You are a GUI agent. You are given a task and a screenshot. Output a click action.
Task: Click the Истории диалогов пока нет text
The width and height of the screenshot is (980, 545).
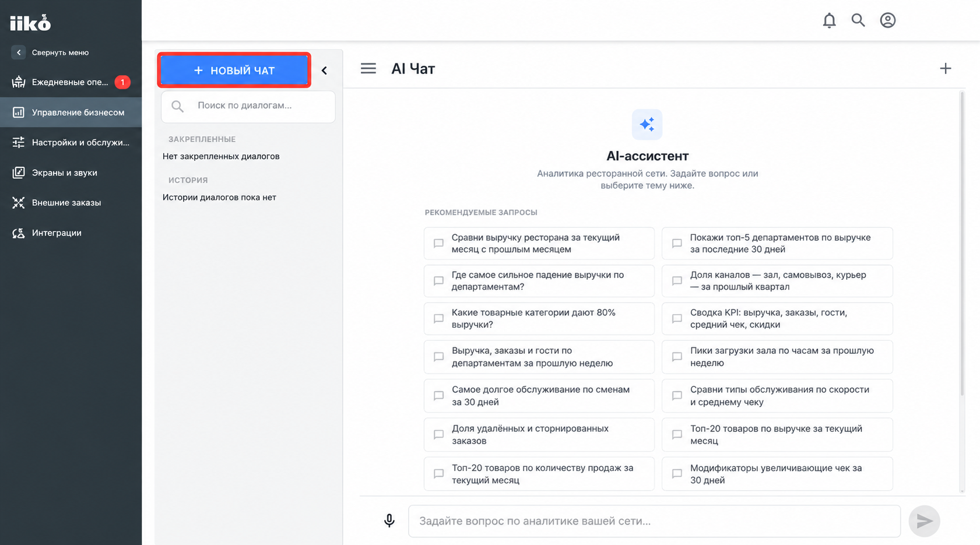219,197
